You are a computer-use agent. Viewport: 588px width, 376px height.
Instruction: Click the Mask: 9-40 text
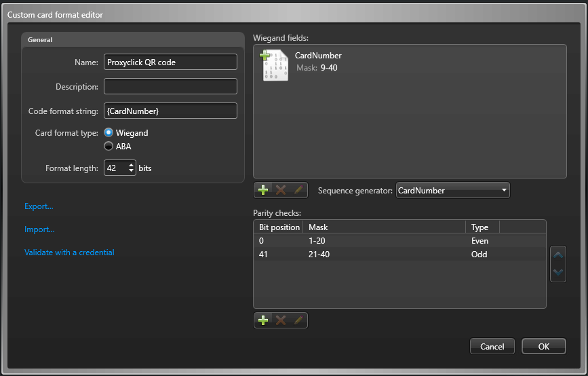(317, 68)
